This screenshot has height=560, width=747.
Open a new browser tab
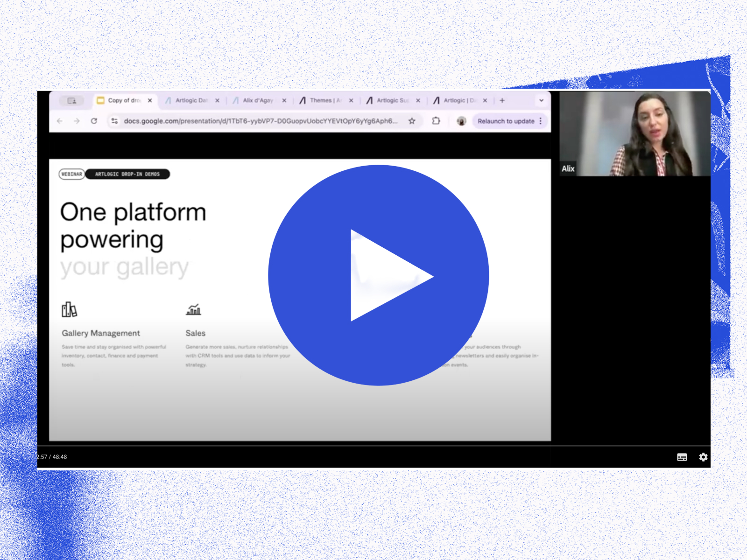(502, 100)
